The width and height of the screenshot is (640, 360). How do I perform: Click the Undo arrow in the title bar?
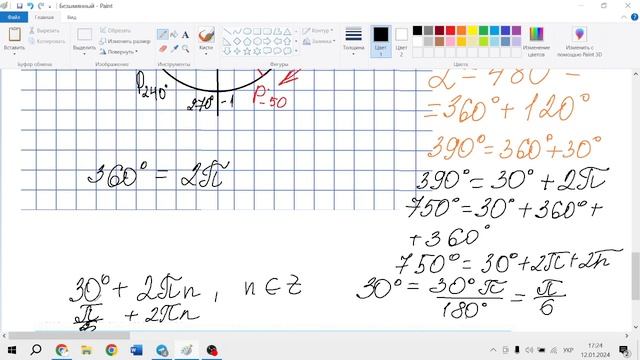[x=30, y=6]
